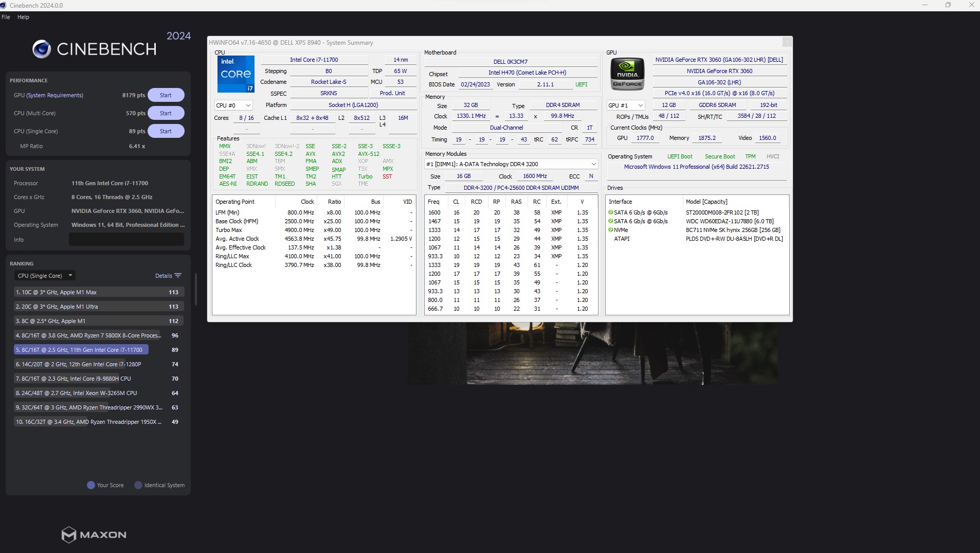
Task: Start the CPU Single Core test
Action: point(166,131)
